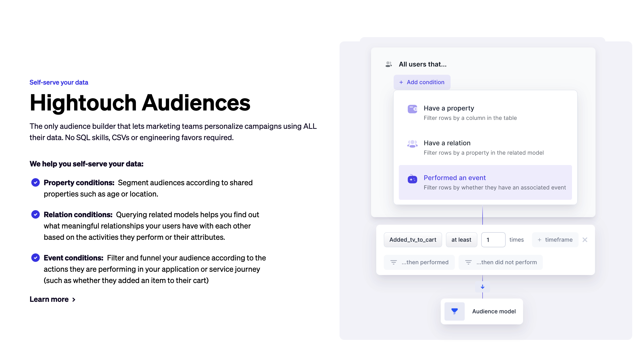Click the Event conditions checkmark bullet
644x362 pixels.
pyautogui.click(x=36, y=258)
